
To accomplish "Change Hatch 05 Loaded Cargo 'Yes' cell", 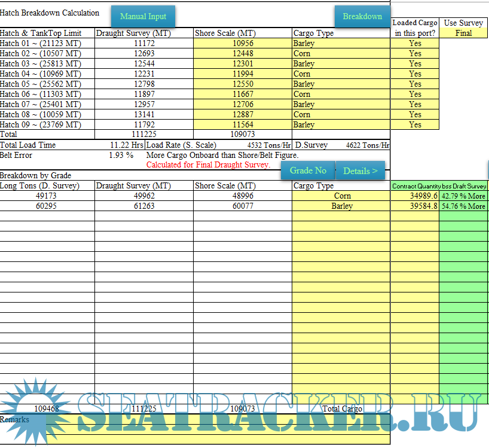I will click(x=415, y=84).
